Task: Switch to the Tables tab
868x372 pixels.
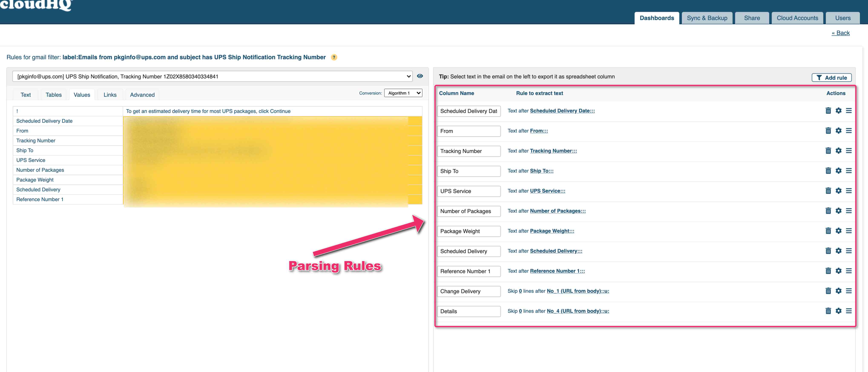Action: coord(54,95)
